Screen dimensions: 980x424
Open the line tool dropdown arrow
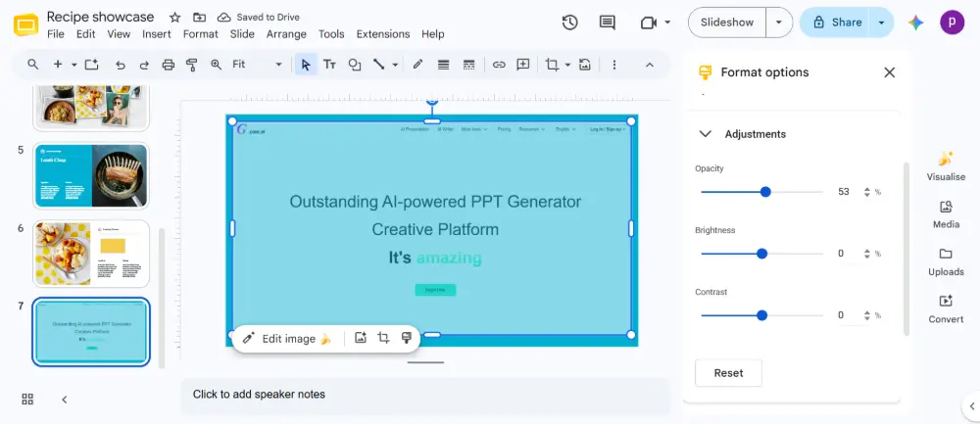(x=395, y=65)
